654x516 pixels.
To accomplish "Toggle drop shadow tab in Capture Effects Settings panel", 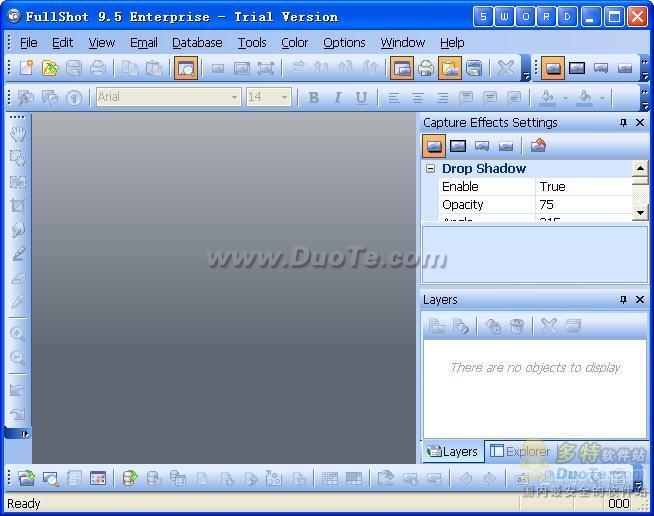I will pos(434,146).
